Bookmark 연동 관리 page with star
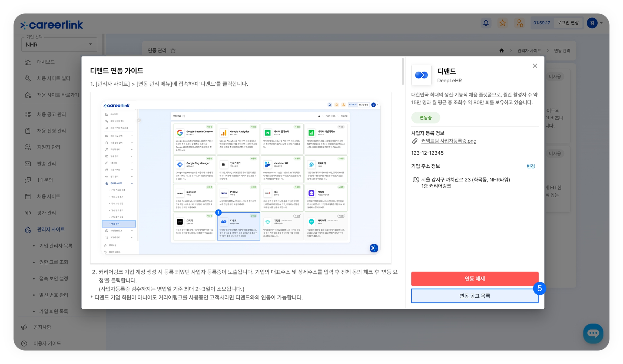 coord(173,50)
